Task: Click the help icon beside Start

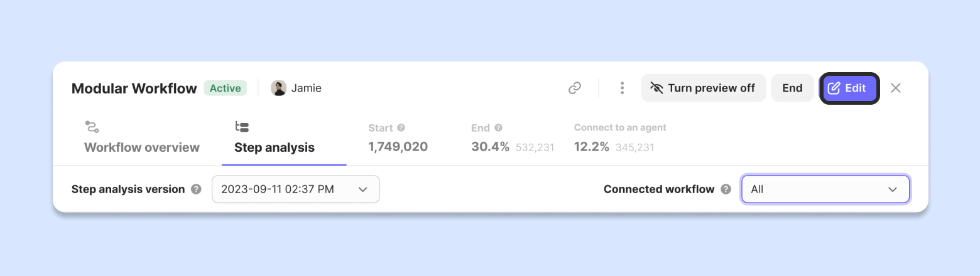Action: [401, 128]
